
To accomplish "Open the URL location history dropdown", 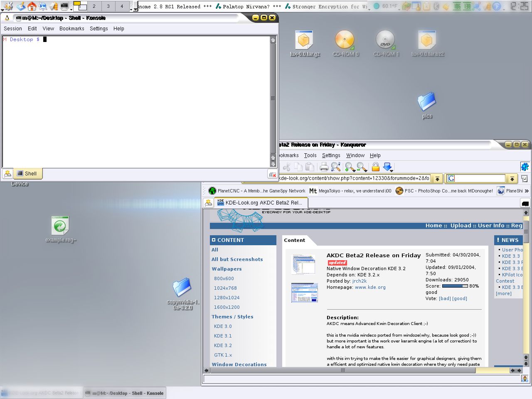I will coord(437,179).
